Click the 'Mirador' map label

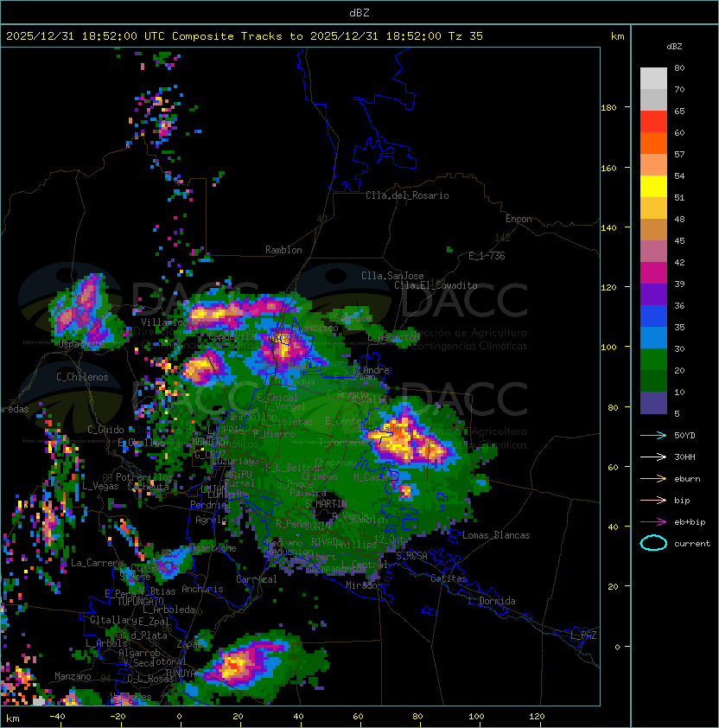point(362,585)
